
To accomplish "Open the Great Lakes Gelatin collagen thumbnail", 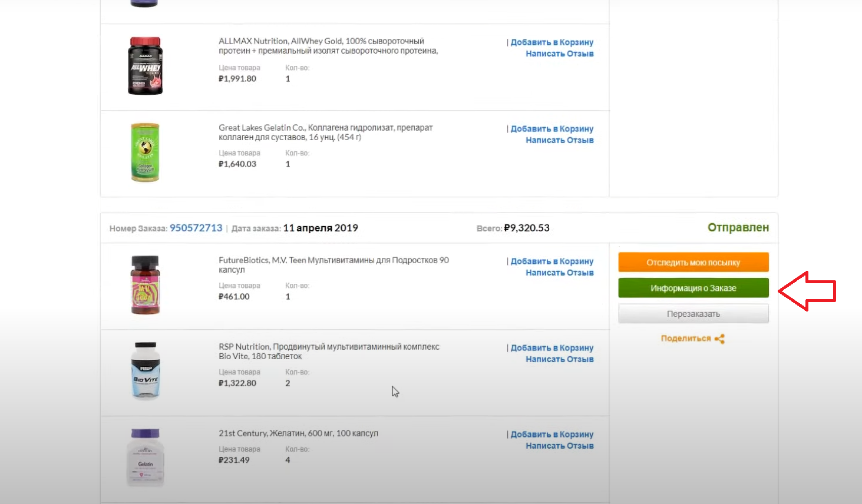I will click(x=145, y=152).
